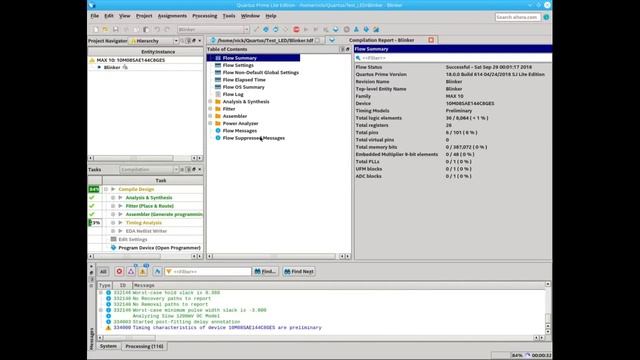Click the purple critical warning filter icon
Image resolution: width=640 pixels, height=360 pixels.
pos(131,271)
